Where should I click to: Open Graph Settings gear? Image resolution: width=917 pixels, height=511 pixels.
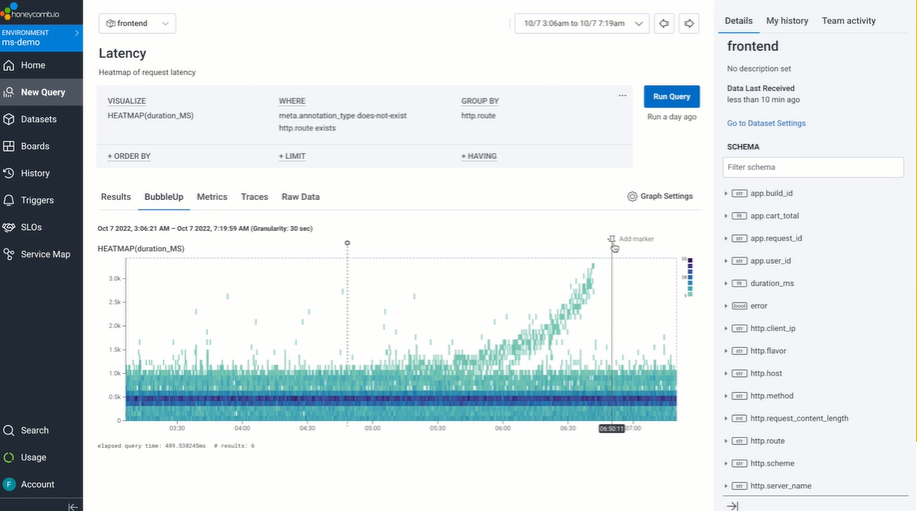click(632, 196)
